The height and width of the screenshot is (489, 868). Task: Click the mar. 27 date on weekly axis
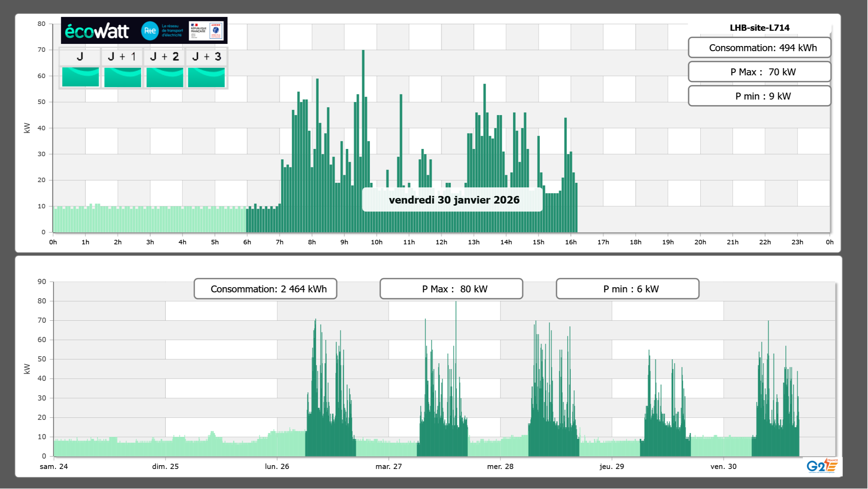tap(389, 466)
